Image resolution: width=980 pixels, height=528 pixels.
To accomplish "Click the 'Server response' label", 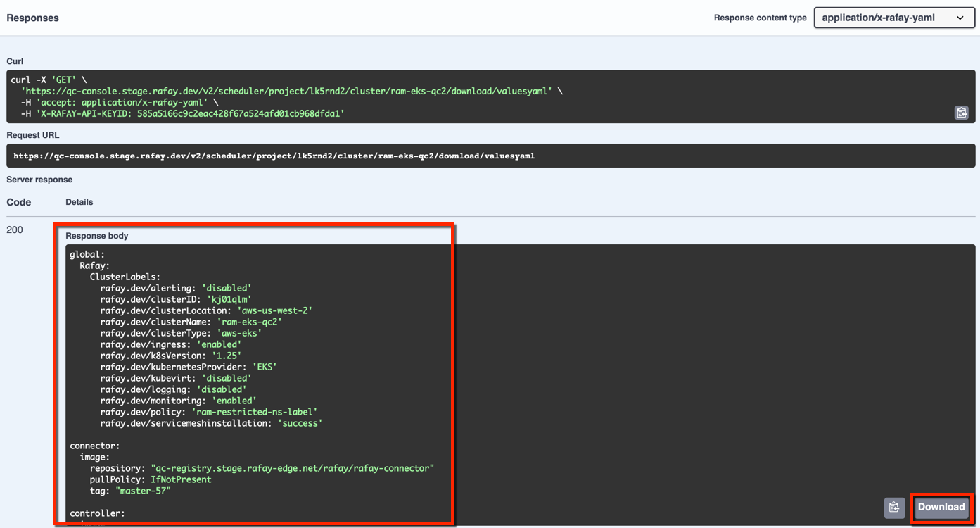I will coord(39,180).
